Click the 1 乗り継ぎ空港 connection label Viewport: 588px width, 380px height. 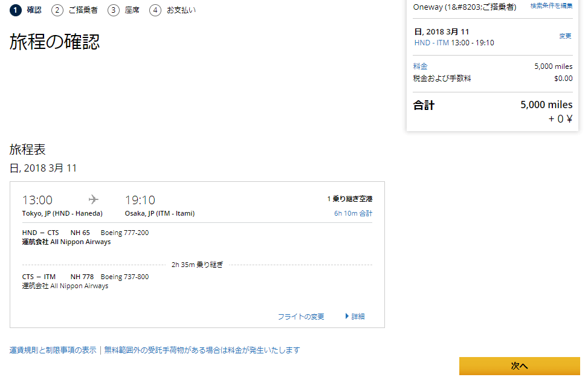click(350, 199)
